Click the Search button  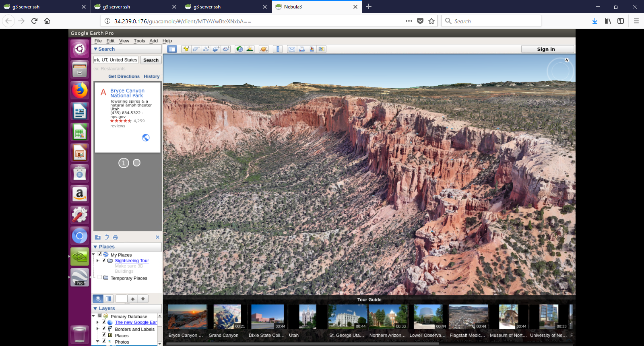pos(151,60)
